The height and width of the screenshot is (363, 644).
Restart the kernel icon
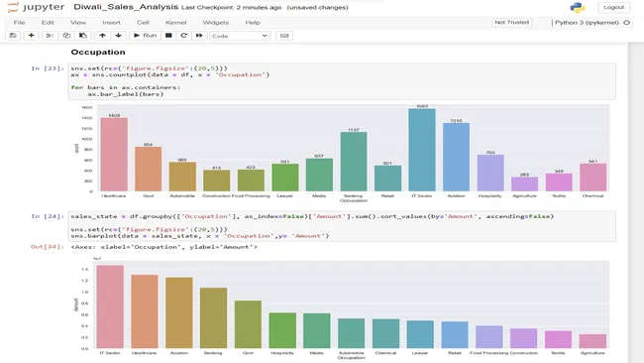(183, 36)
